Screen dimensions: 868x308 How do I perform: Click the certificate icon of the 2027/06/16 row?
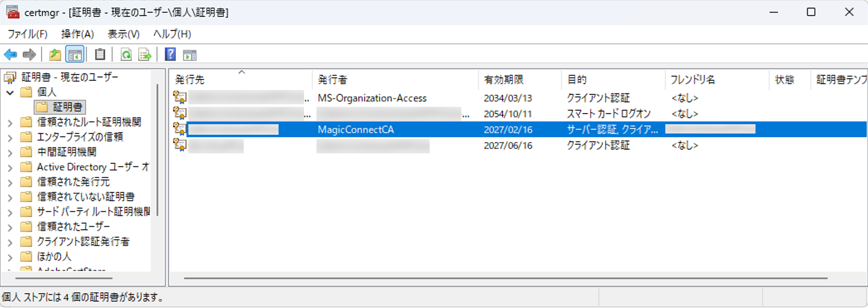[180, 145]
